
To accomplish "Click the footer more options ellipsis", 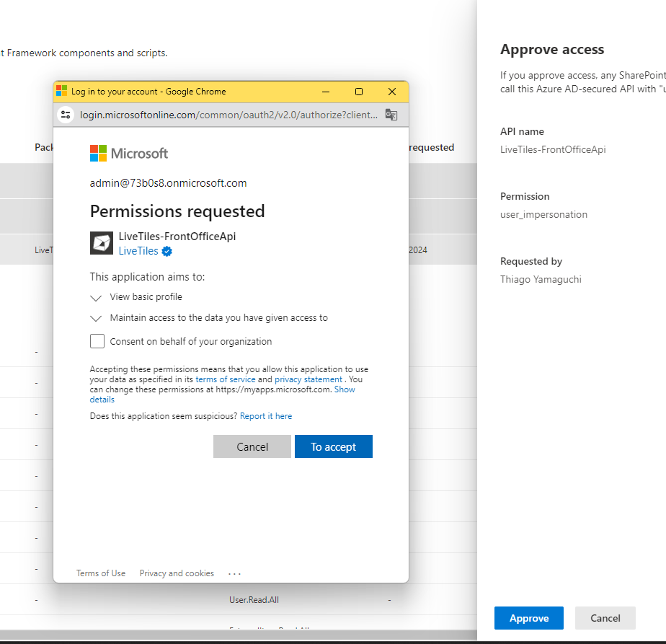I will pos(234,573).
